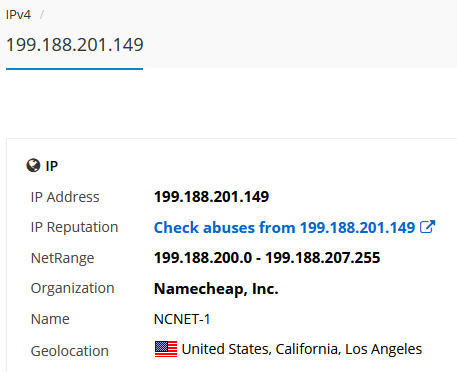
Task: Click the bold IP Address value 199.188.201.149
Action: tap(211, 197)
